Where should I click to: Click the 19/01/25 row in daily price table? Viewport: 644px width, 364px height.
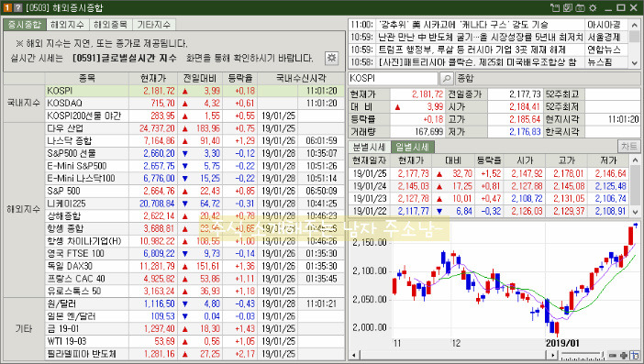pyautogui.click(x=489, y=173)
